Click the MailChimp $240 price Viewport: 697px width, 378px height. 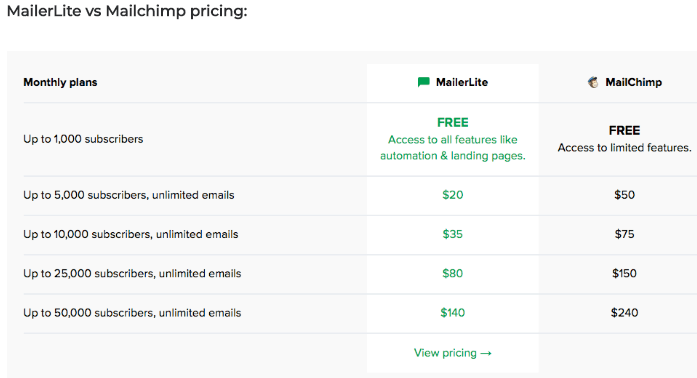pos(624,313)
